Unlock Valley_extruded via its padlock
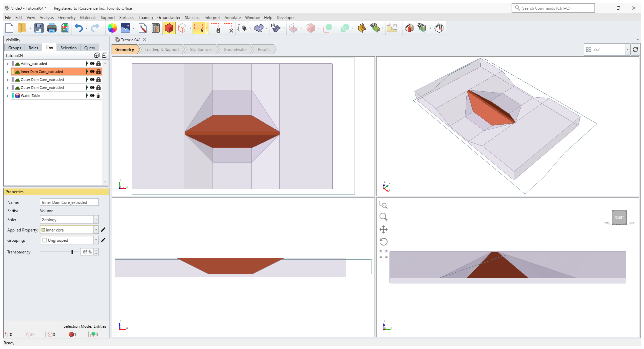The image size is (644, 349). pyautogui.click(x=98, y=64)
